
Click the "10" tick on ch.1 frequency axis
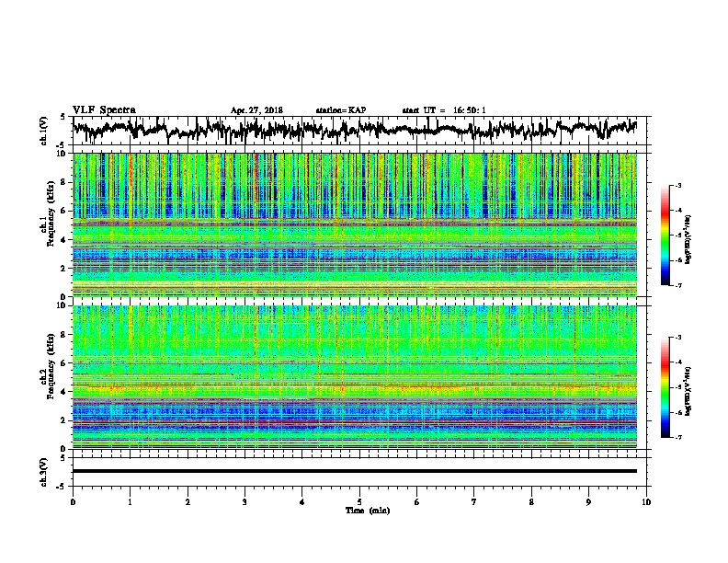63,154
